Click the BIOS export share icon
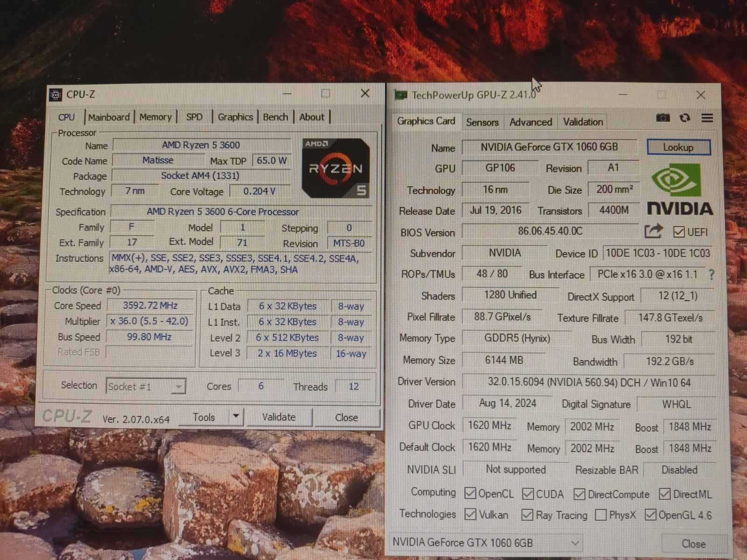The image size is (747, 560). tap(653, 231)
